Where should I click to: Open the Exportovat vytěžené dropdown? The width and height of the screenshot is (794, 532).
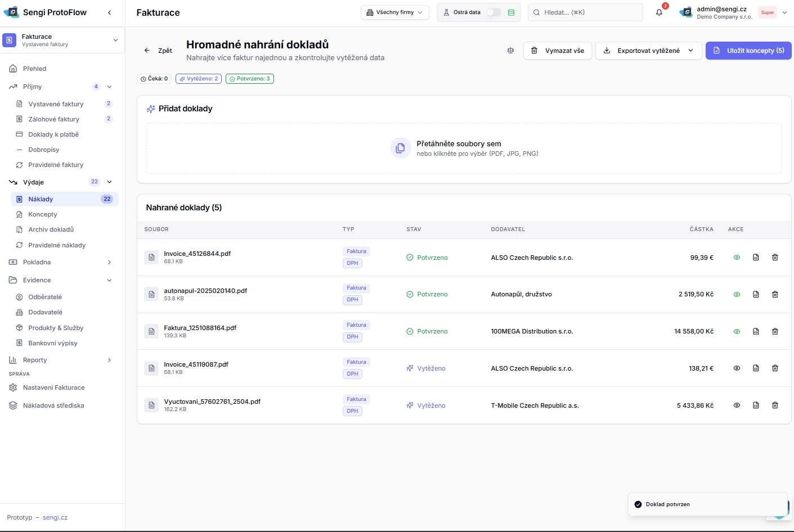click(648, 51)
